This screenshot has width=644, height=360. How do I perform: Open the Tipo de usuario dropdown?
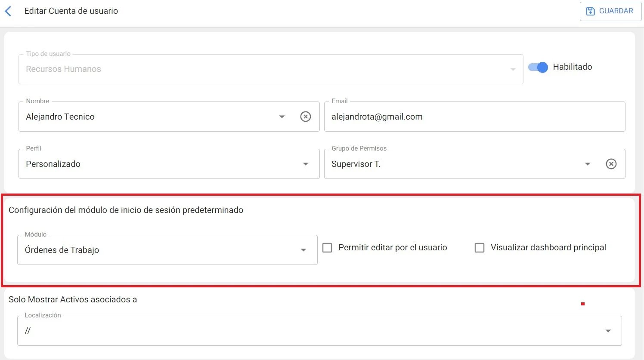(513, 69)
